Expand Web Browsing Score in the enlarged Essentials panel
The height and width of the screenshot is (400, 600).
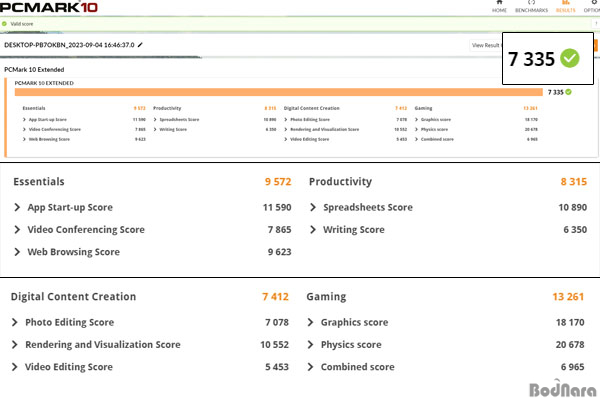tap(17, 252)
